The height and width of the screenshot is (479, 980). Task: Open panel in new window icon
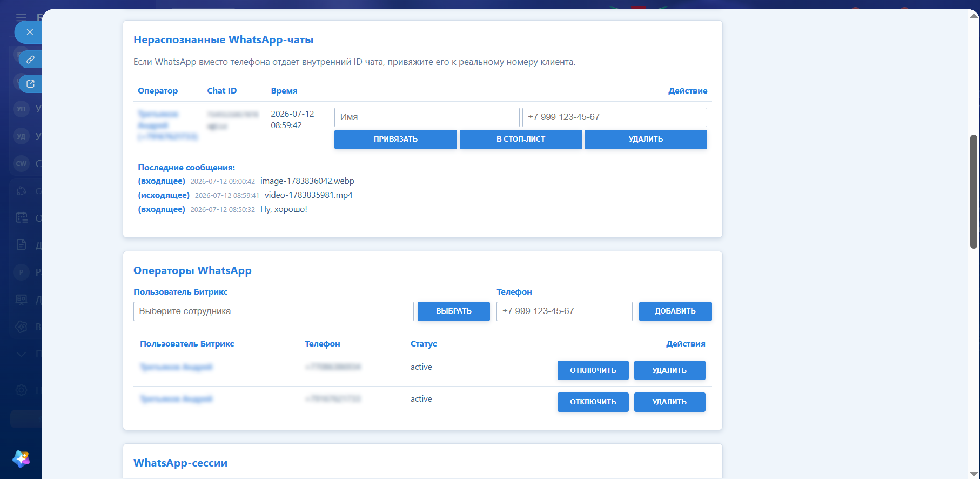(x=31, y=84)
